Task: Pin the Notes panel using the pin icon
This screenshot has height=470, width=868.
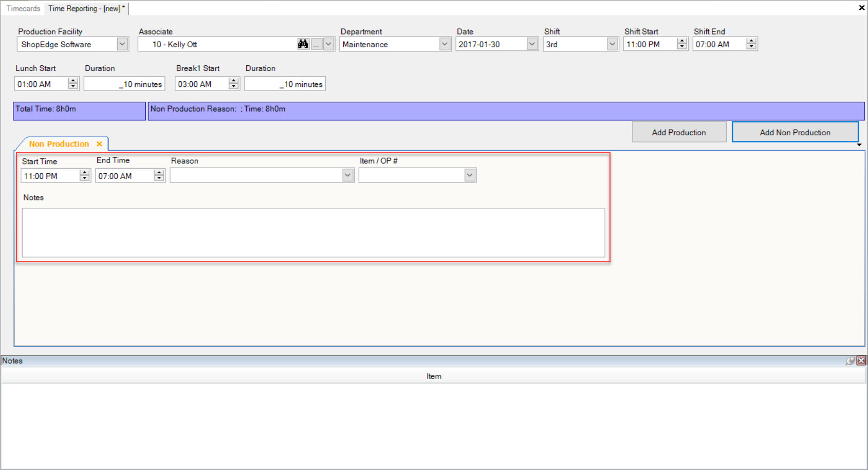Action: coord(851,361)
